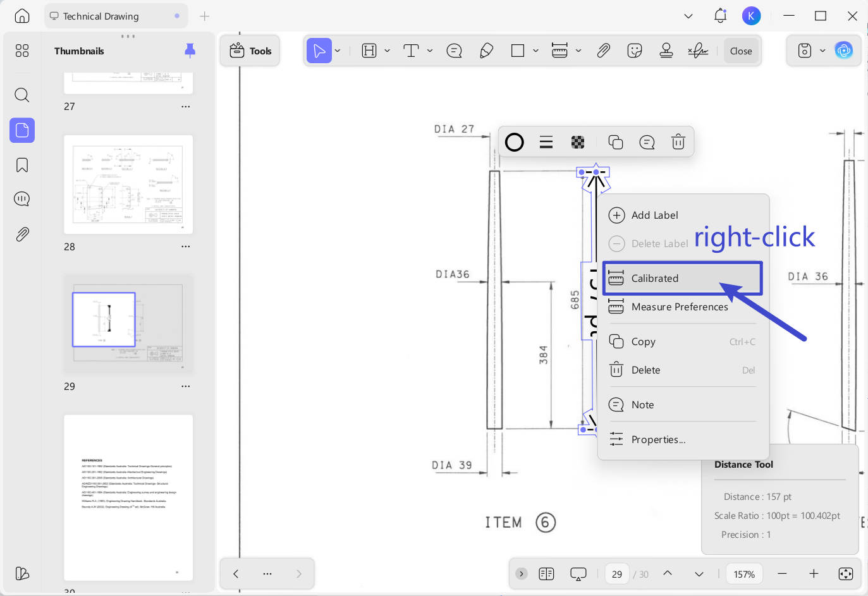Expand the highlight tool dropdown arrow

387,51
